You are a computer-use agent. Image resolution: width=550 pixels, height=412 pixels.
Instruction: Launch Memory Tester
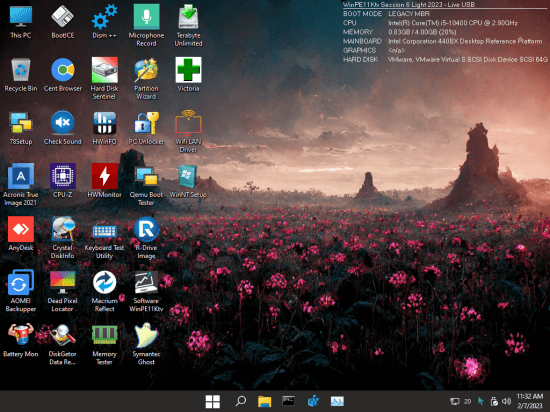(104, 344)
